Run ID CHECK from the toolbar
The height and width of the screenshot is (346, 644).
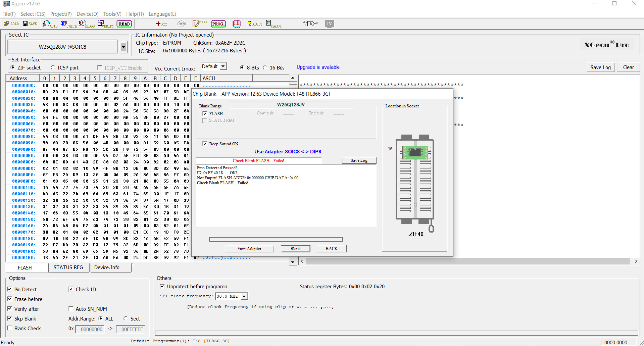[68, 24]
